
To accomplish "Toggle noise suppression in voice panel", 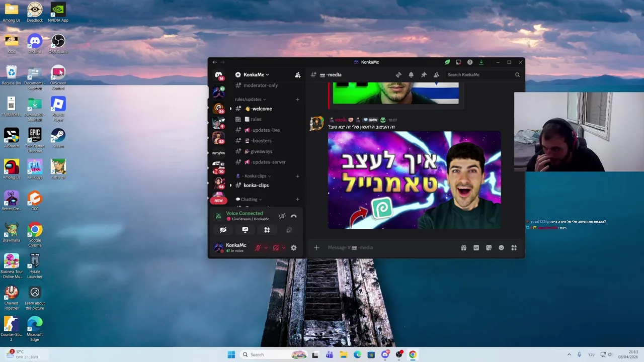I will point(282,216).
